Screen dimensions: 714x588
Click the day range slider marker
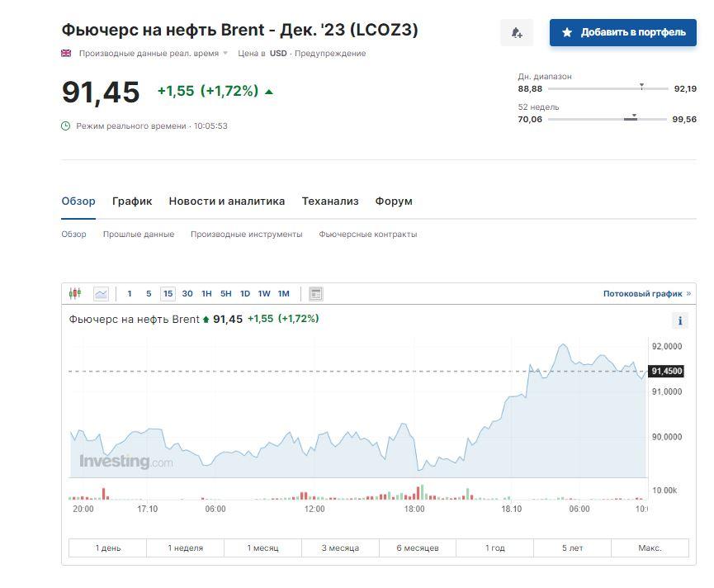tap(641, 86)
